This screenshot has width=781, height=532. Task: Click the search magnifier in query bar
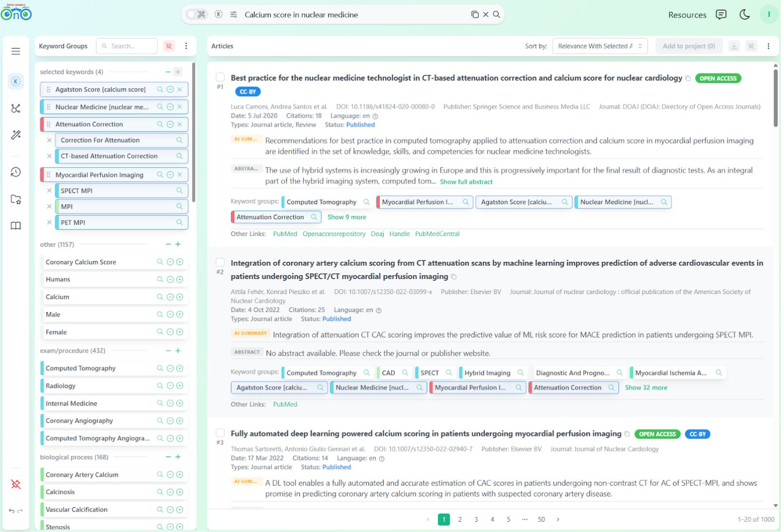coord(497,15)
